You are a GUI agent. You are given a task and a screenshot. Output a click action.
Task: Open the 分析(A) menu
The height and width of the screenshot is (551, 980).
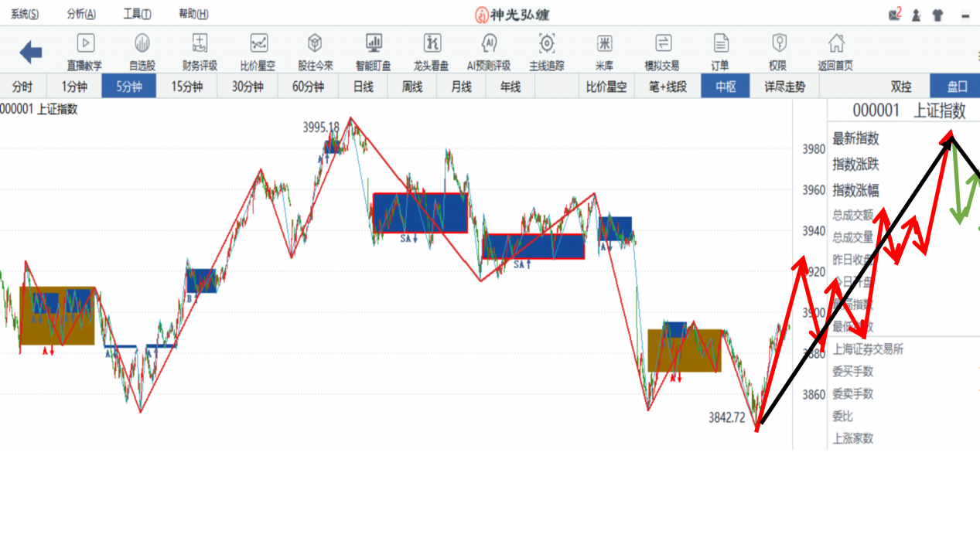coord(81,14)
